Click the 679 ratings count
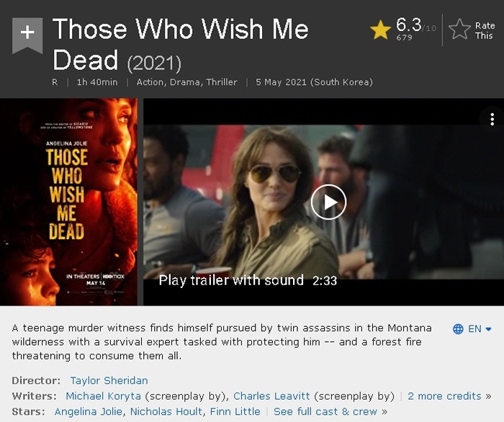Image resolution: width=504 pixels, height=422 pixels. pyautogui.click(x=404, y=37)
